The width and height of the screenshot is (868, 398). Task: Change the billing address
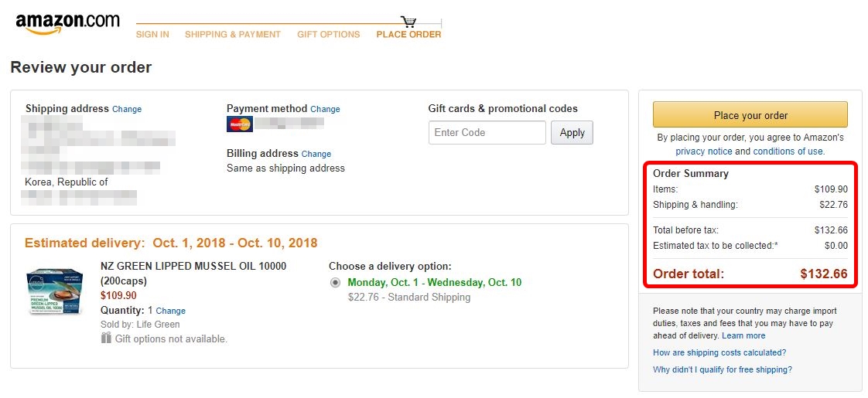click(x=316, y=155)
